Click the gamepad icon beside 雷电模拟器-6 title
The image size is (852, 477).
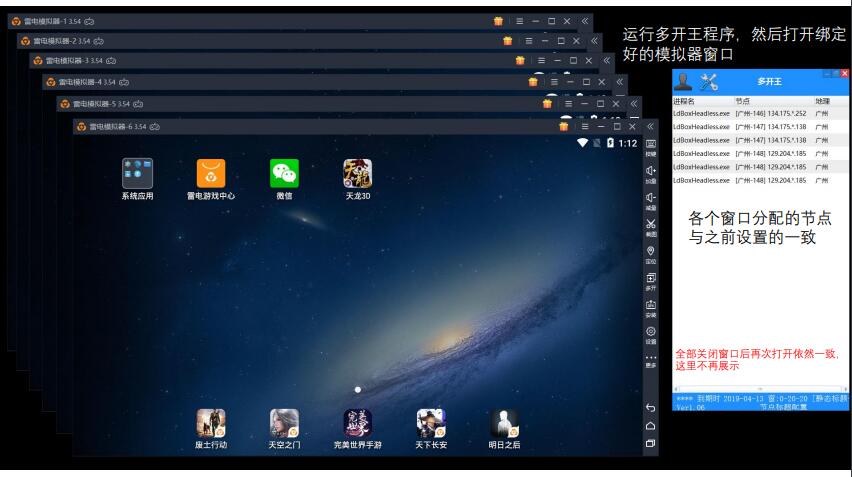click(x=155, y=127)
